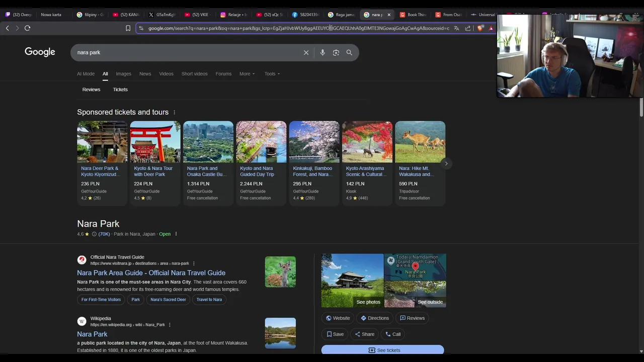Open Kinkakuji, Bamboo Forest tour card
This screenshot has width=644, height=362.
click(x=314, y=163)
